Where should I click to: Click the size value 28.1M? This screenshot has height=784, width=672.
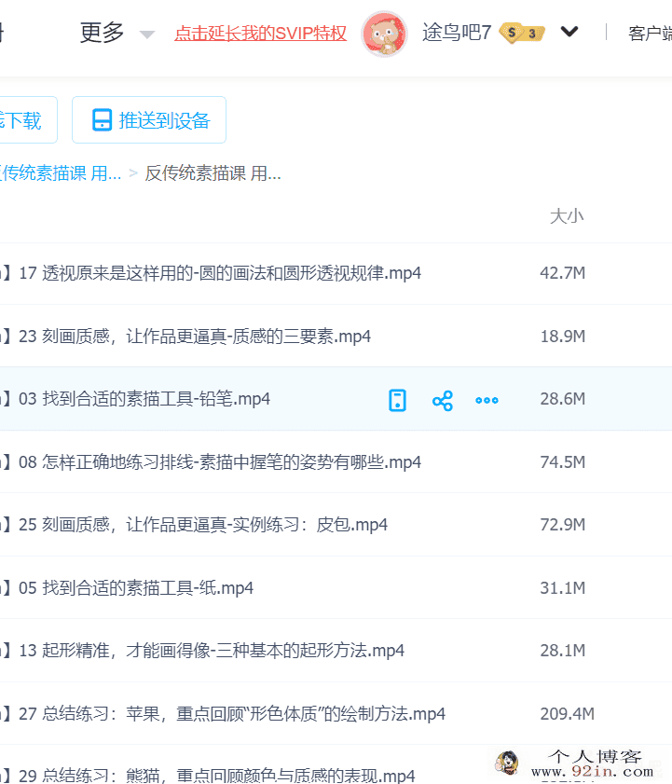[x=563, y=651]
